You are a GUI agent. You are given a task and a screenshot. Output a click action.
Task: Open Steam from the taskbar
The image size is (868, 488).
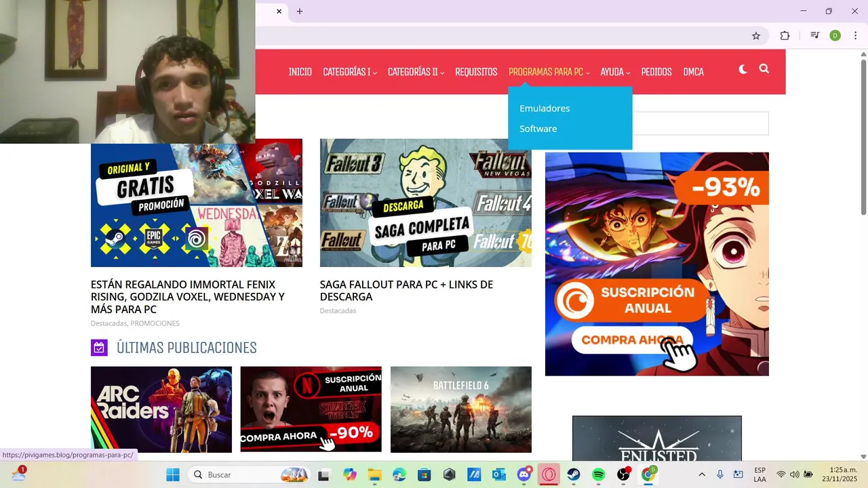pyautogui.click(x=574, y=474)
